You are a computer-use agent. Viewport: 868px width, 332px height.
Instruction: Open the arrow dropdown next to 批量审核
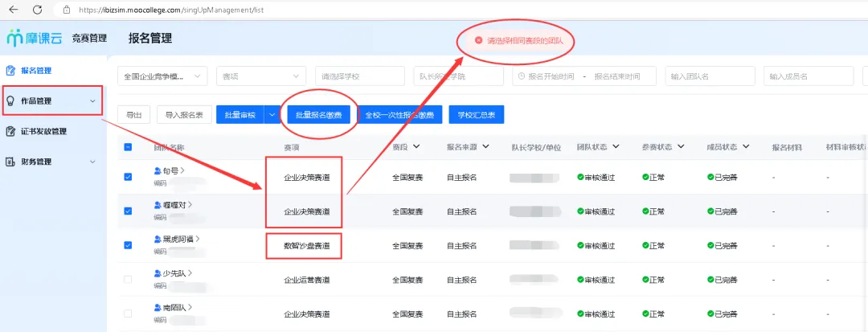[272, 115]
